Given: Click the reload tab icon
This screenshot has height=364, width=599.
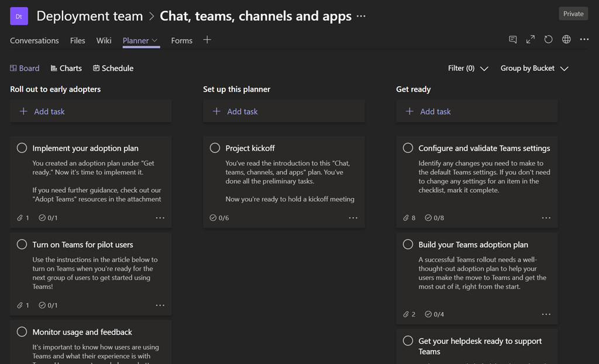Looking at the screenshot, I should tap(548, 40).
